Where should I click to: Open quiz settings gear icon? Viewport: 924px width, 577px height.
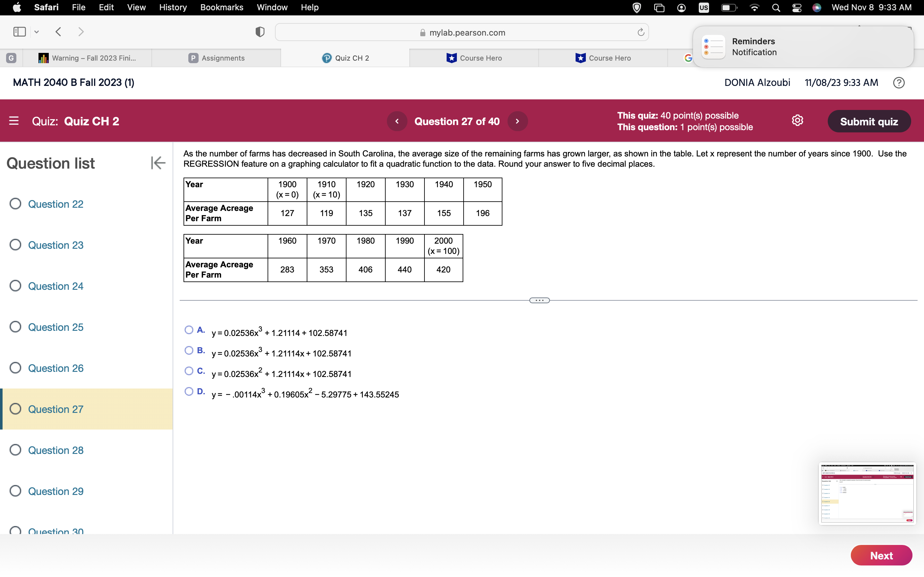[797, 121]
